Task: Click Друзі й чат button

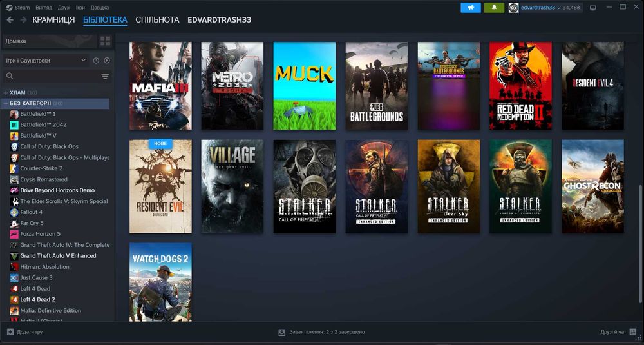Action: pos(618,332)
